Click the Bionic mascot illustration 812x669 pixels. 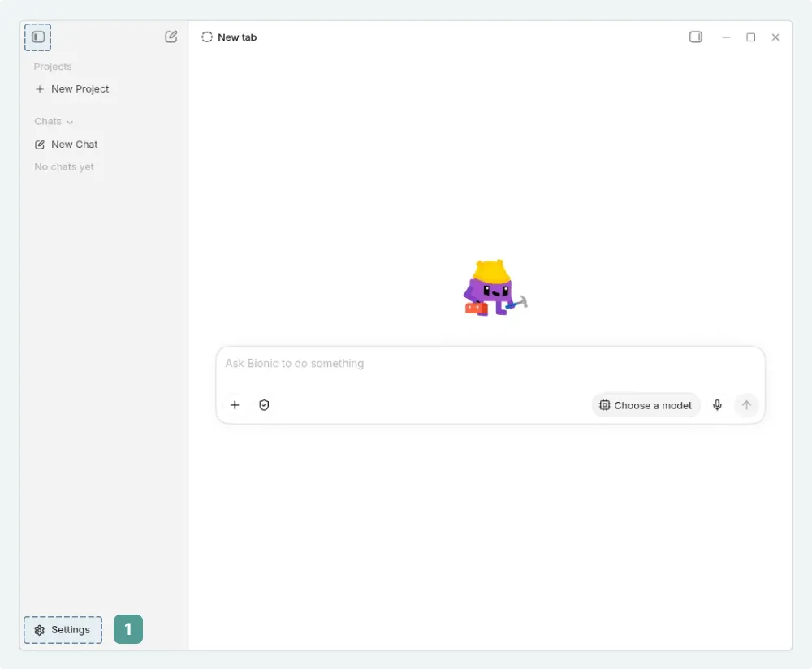(x=495, y=288)
